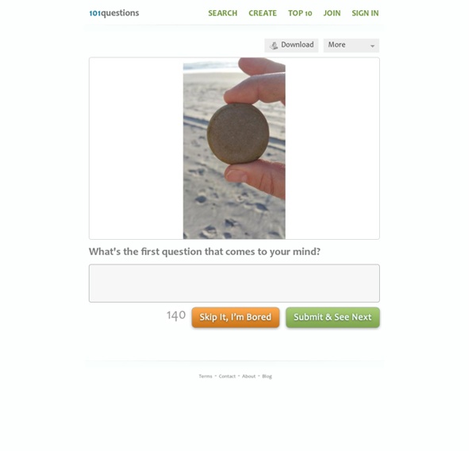Go to the CREATE page
Image resolution: width=476 pixels, height=451 pixels.
pos(263,13)
